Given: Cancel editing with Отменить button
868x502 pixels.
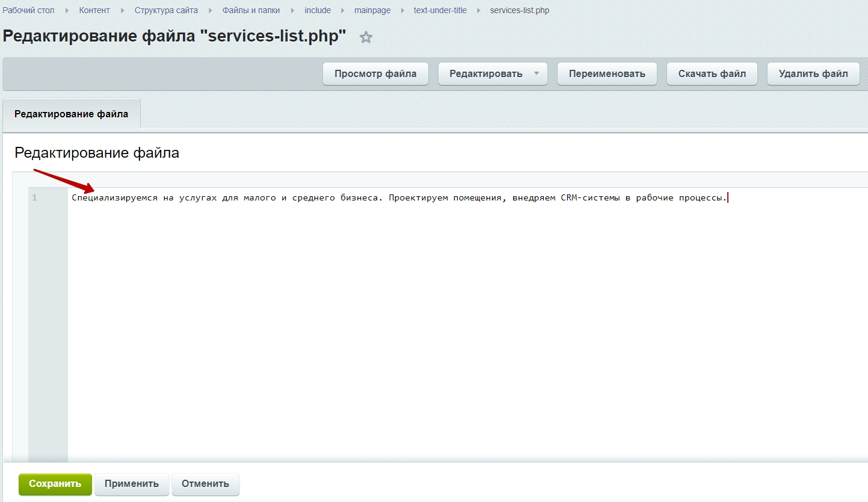Looking at the screenshot, I should 206,484.
